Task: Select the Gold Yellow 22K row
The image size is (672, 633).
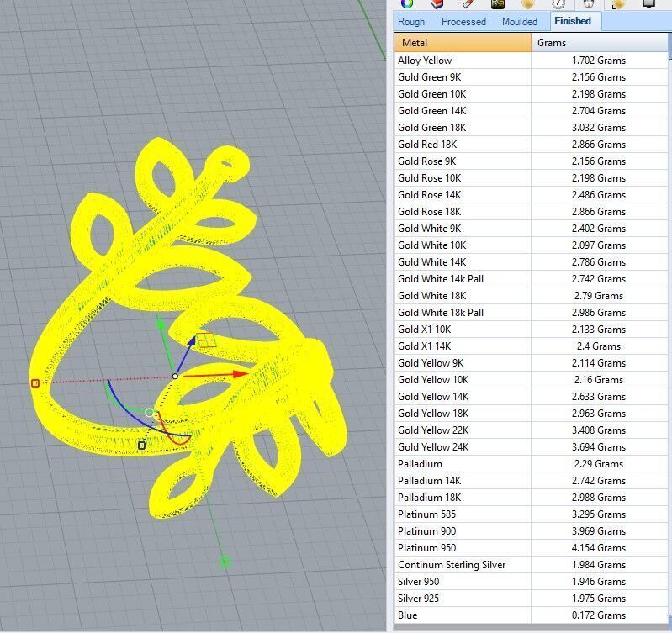Action: (531, 430)
